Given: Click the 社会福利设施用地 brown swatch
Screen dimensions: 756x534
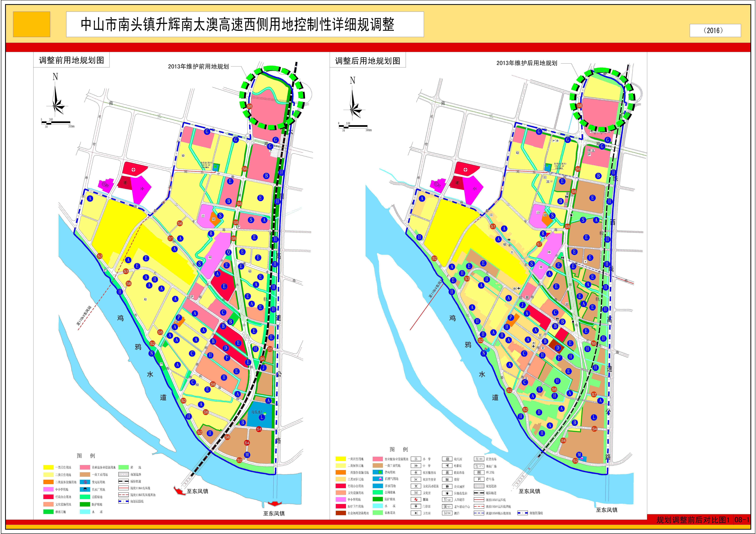Looking at the screenshot, I should click(341, 513).
